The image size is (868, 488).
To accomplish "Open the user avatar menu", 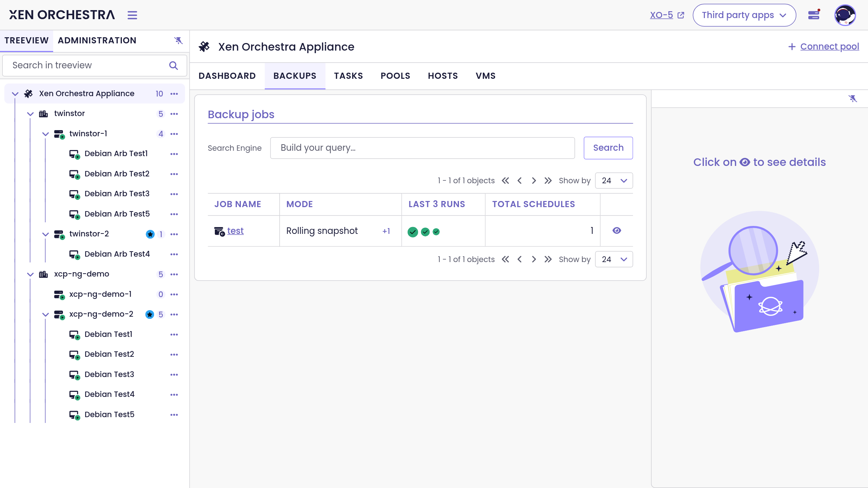I will 845,15.
